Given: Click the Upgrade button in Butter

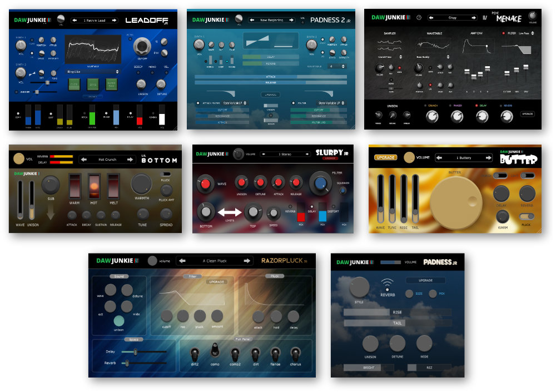Looking at the screenshot, I should click(x=385, y=157).
